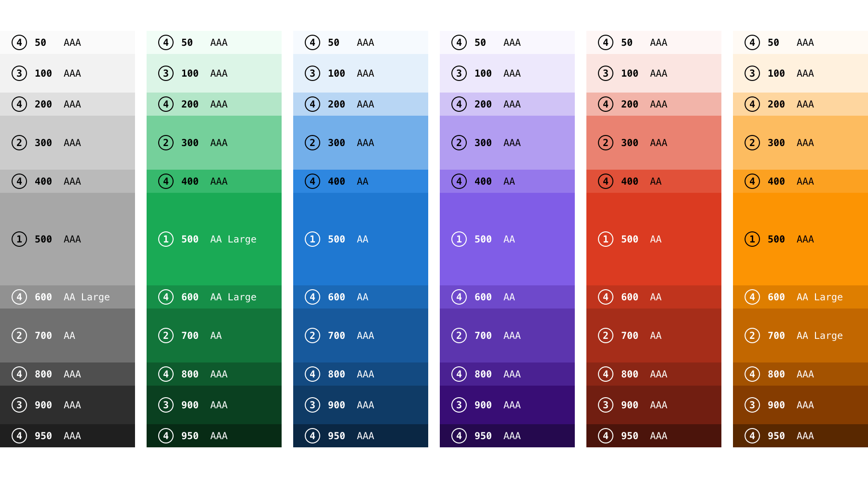Click the 'AA Large' label in gray 600 row
This screenshot has height=483, width=868.
pos(87,297)
